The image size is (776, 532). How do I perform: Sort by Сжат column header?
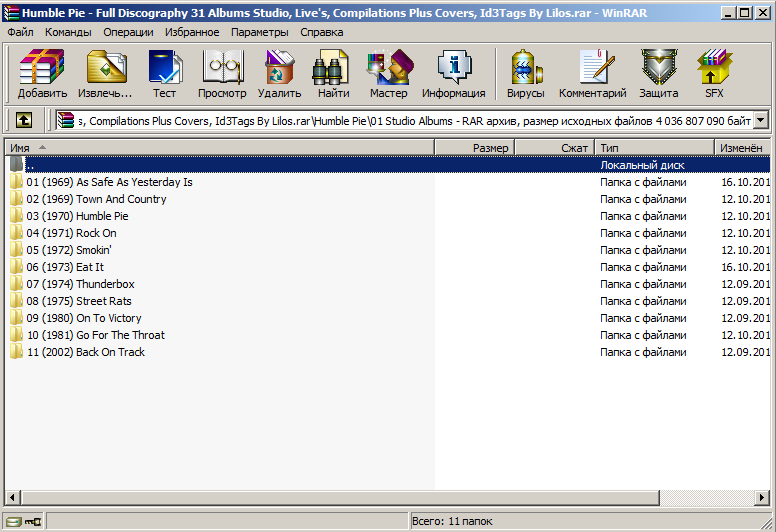(555, 147)
